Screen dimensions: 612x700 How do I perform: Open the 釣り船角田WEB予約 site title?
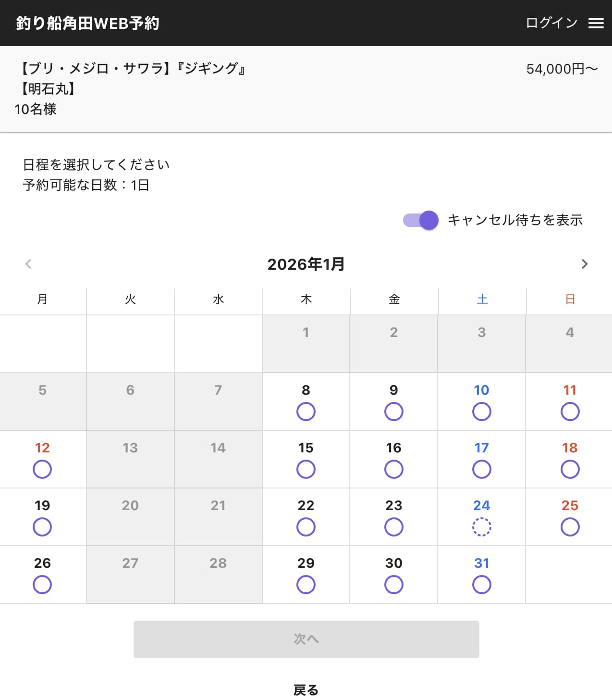[87, 23]
